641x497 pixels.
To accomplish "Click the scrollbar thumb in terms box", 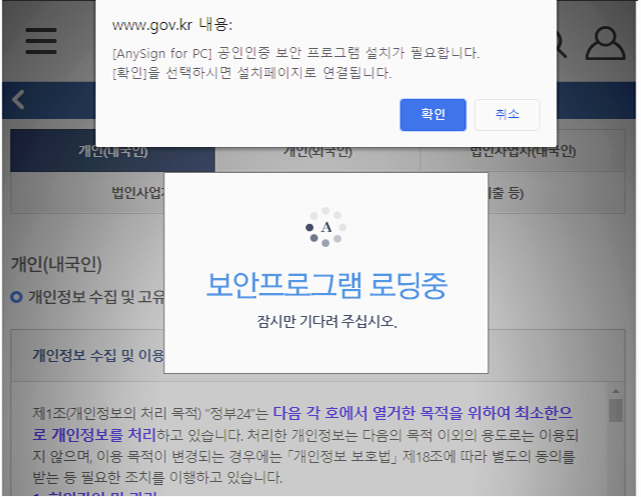I will (616, 410).
